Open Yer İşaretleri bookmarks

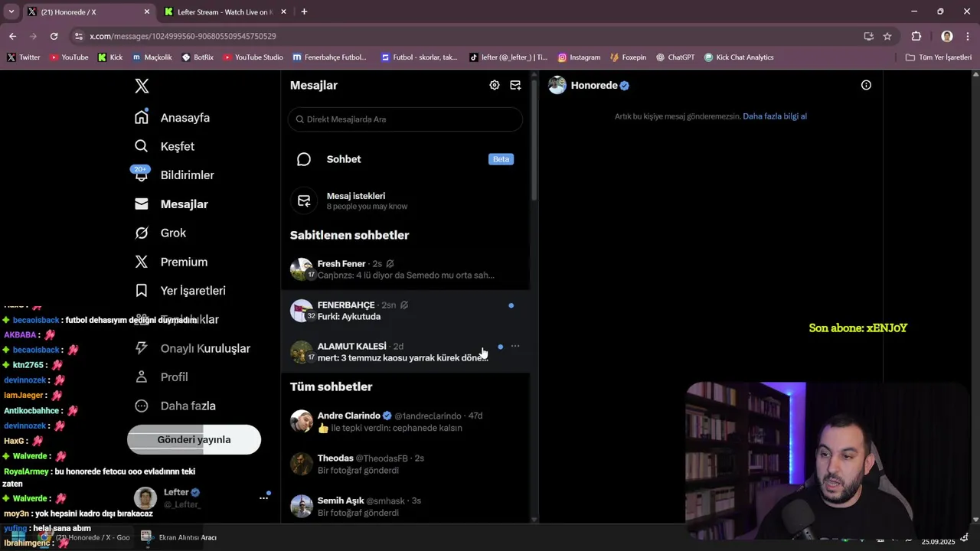tap(180, 291)
